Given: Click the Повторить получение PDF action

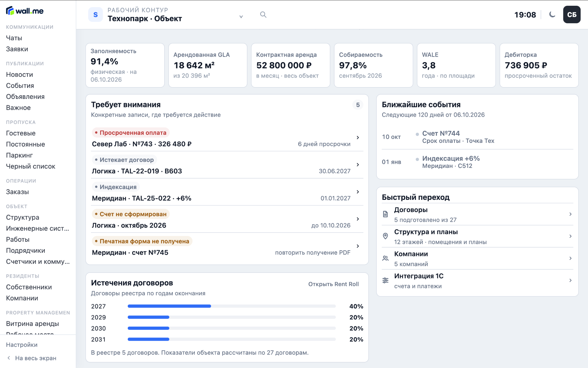Looking at the screenshot, I should (x=313, y=253).
